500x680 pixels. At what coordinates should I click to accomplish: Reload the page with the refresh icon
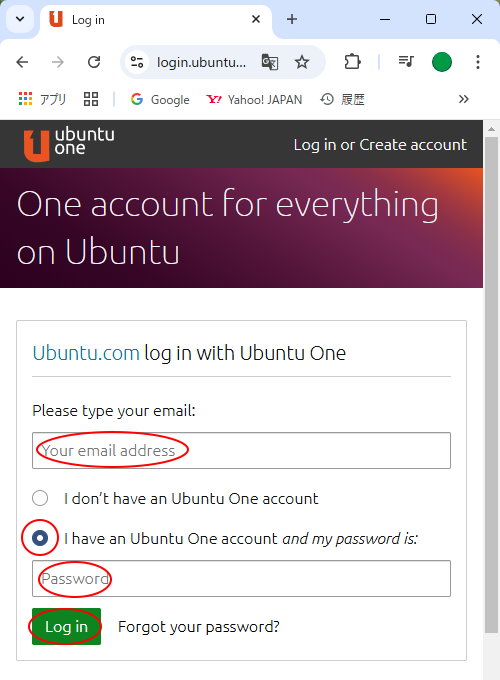[94, 62]
